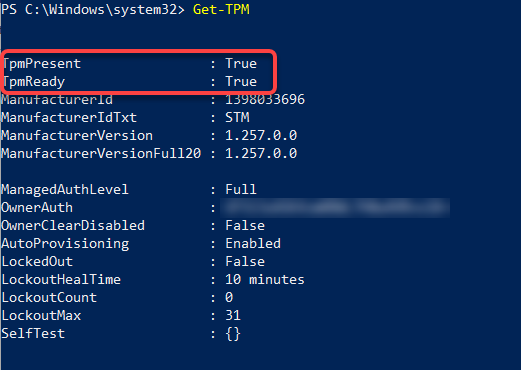Click the LockoutMax 31 value
The image size is (521, 370).
(233, 315)
